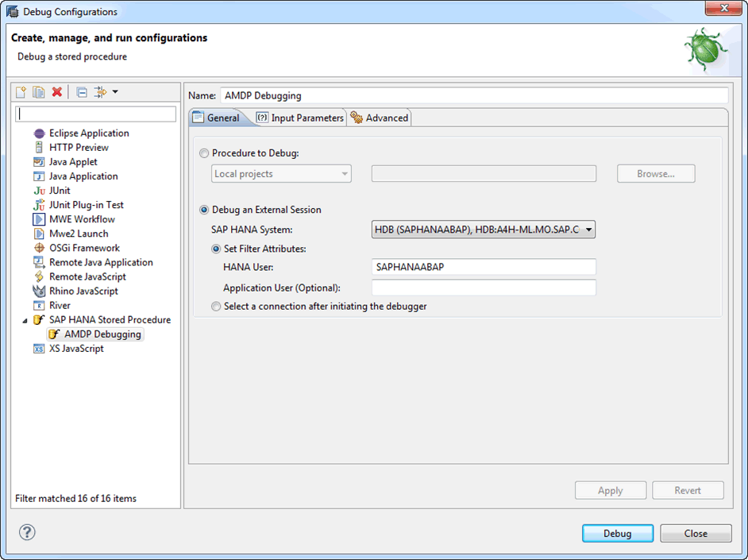The image size is (748, 560).
Task: Open the Advanced tab
Action: coord(380,118)
